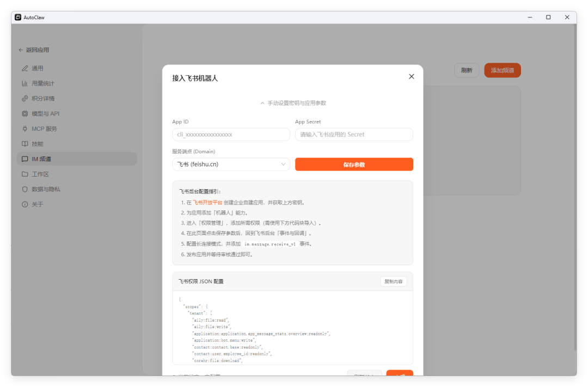Viewport: 588px width, 387px height.
Task: Open MCP 服务 plug icon
Action: 24,129
